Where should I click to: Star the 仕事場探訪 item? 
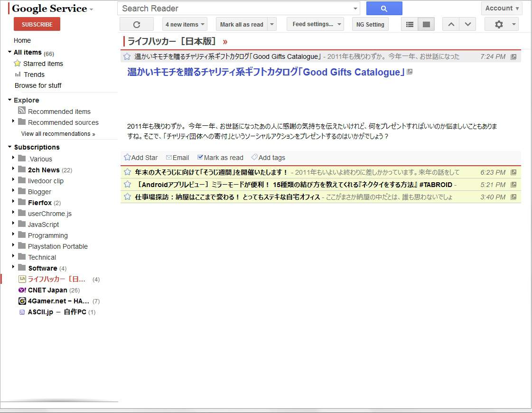(127, 197)
